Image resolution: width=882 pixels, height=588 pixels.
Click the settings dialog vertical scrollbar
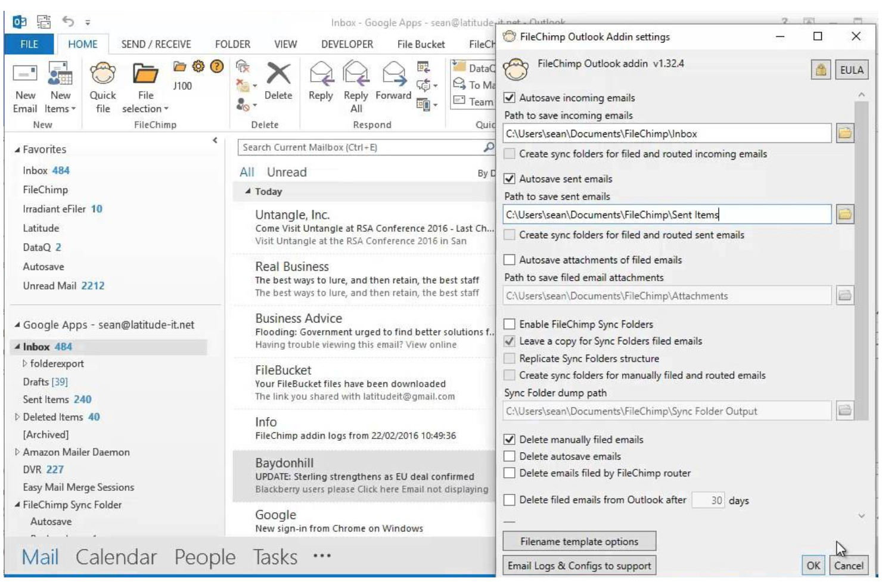(861, 261)
